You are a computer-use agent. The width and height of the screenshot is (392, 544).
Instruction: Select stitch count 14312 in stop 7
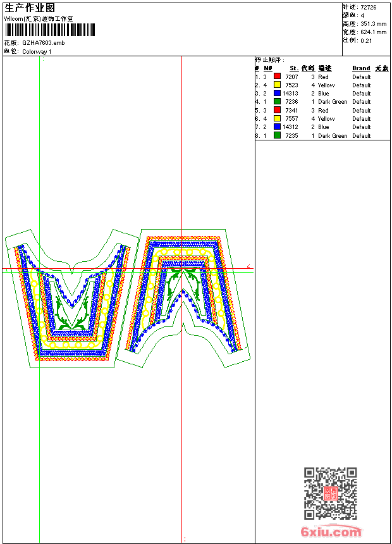click(290, 127)
